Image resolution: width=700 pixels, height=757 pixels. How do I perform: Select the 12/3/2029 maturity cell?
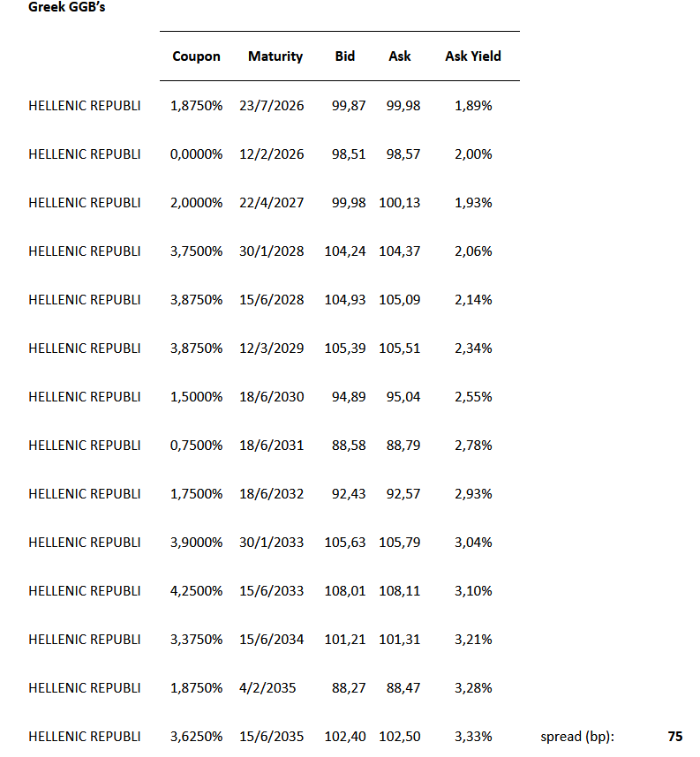click(x=272, y=349)
